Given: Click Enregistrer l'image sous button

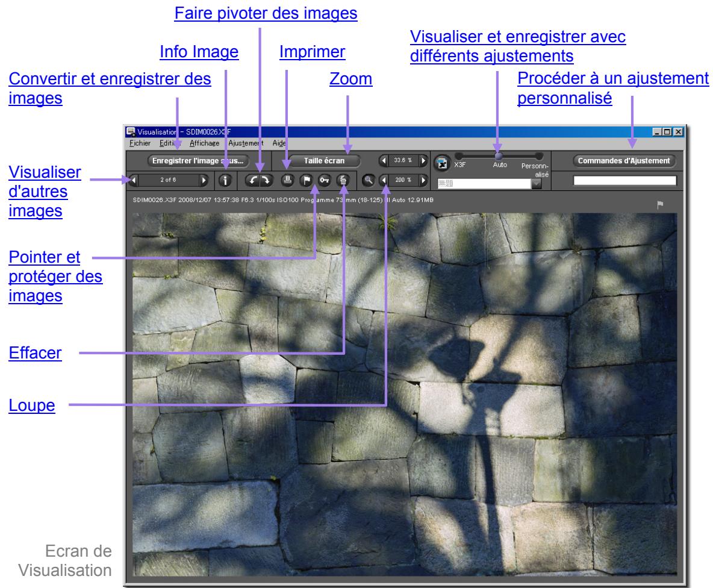Looking at the screenshot, I should tap(198, 160).
